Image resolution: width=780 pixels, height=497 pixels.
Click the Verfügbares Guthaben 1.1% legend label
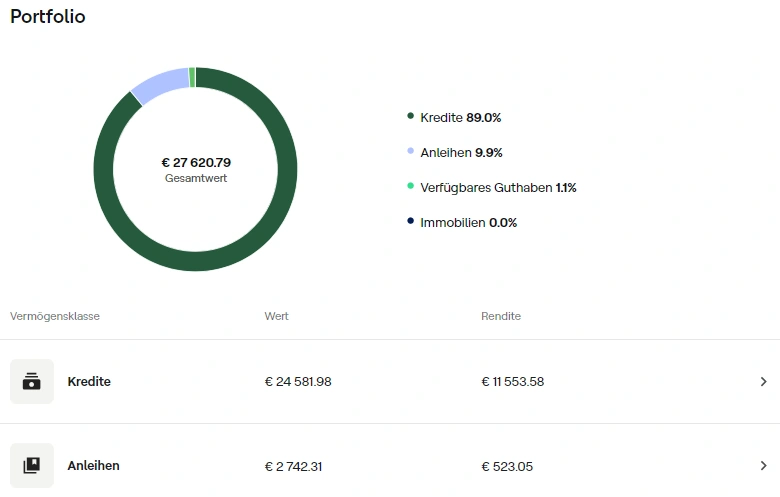(498, 187)
